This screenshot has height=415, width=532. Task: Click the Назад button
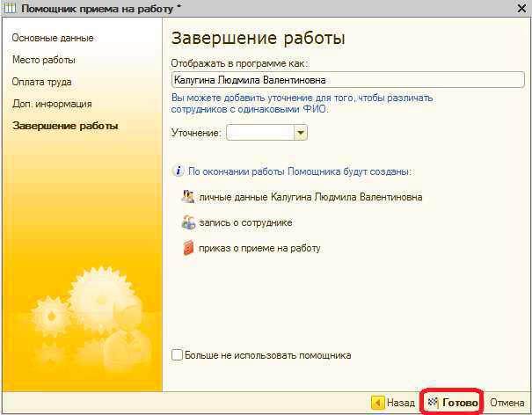pos(394,403)
